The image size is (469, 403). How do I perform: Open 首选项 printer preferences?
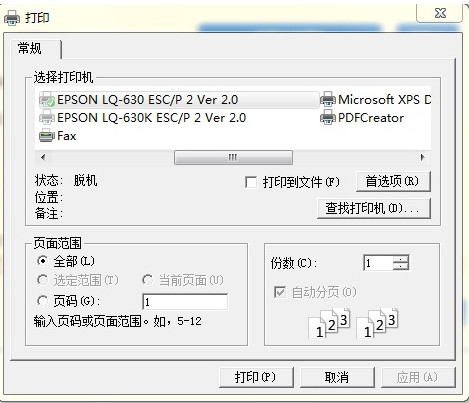393,181
